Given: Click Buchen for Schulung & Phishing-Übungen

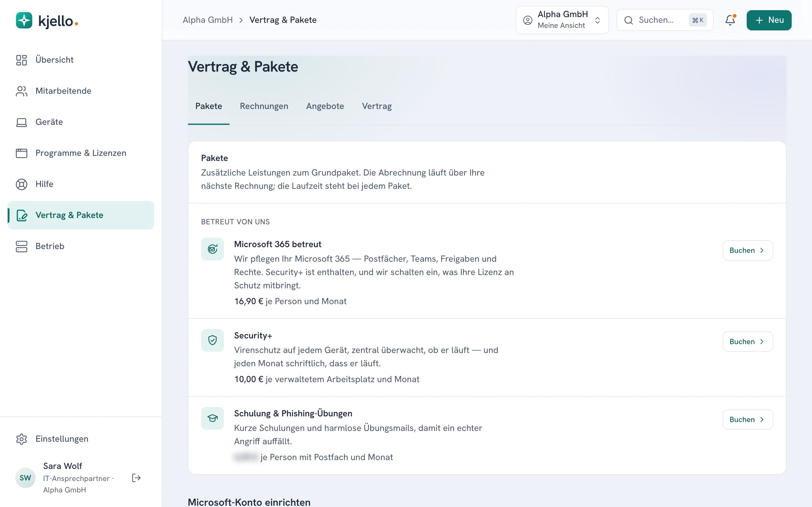Looking at the screenshot, I should pos(748,420).
